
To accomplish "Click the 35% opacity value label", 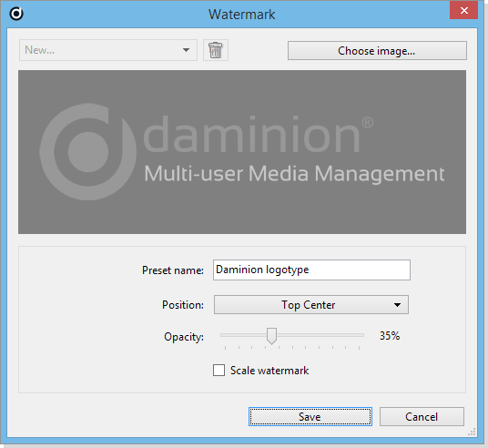I will [390, 336].
